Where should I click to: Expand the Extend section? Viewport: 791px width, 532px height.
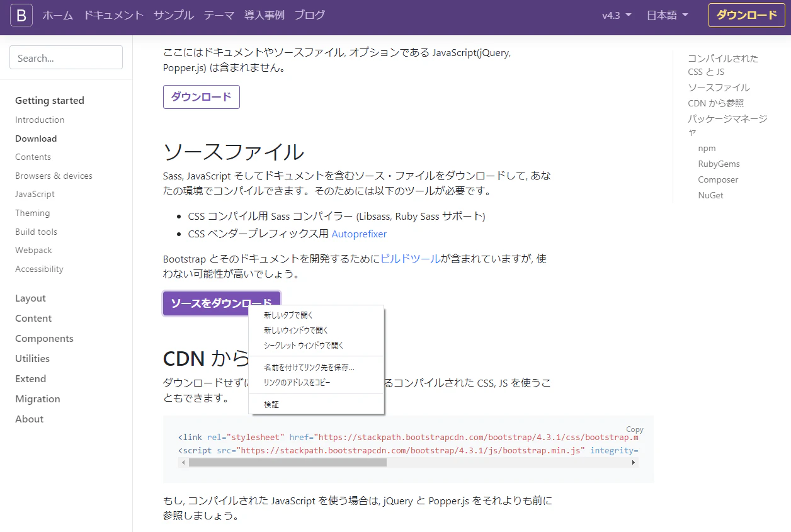click(30, 379)
